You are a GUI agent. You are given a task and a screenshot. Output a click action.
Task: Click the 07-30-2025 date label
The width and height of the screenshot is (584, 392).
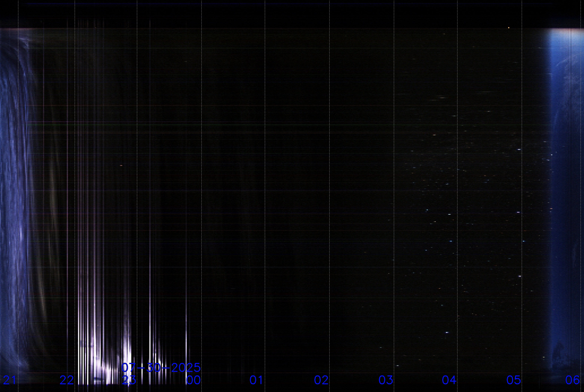tap(161, 368)
